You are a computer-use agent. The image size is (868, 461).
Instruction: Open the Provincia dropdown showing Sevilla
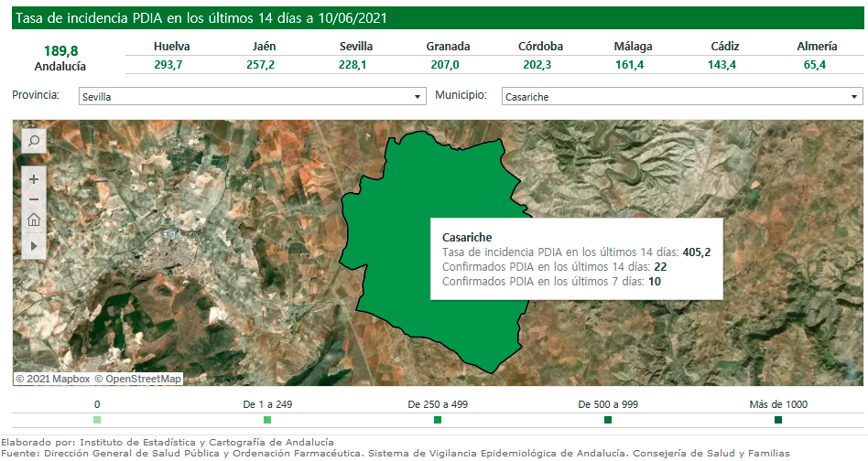coord(252,96)
